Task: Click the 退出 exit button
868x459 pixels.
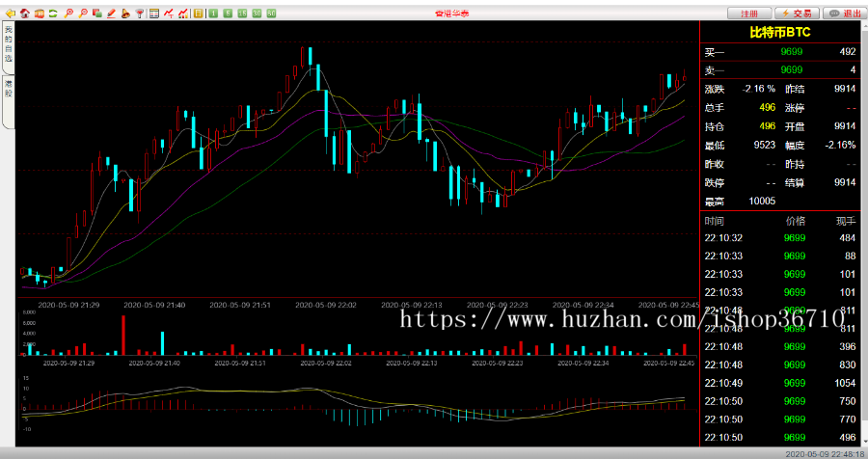Action: [x=845, y=13]
